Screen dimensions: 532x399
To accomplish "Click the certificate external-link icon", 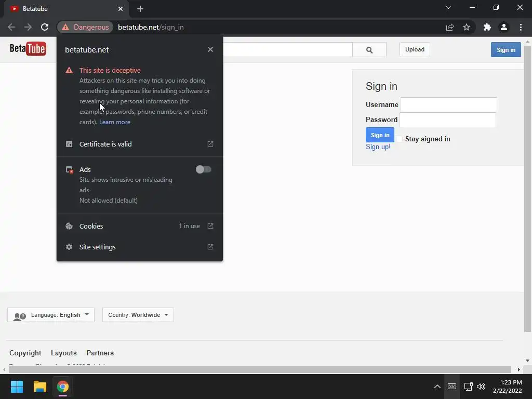I will (x=210, y=144).
